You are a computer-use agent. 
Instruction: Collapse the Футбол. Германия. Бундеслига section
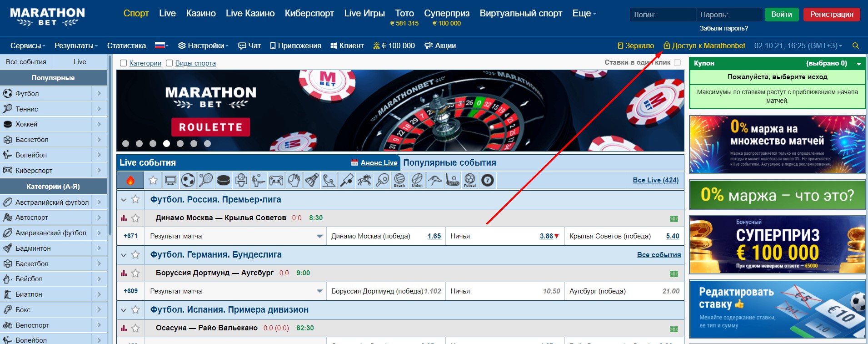[x=124, y=255]
